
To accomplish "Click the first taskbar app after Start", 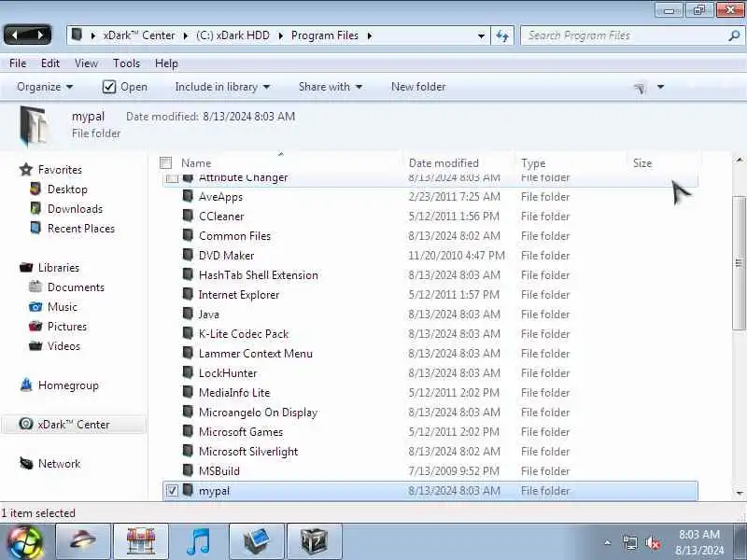I will (83, 542).
